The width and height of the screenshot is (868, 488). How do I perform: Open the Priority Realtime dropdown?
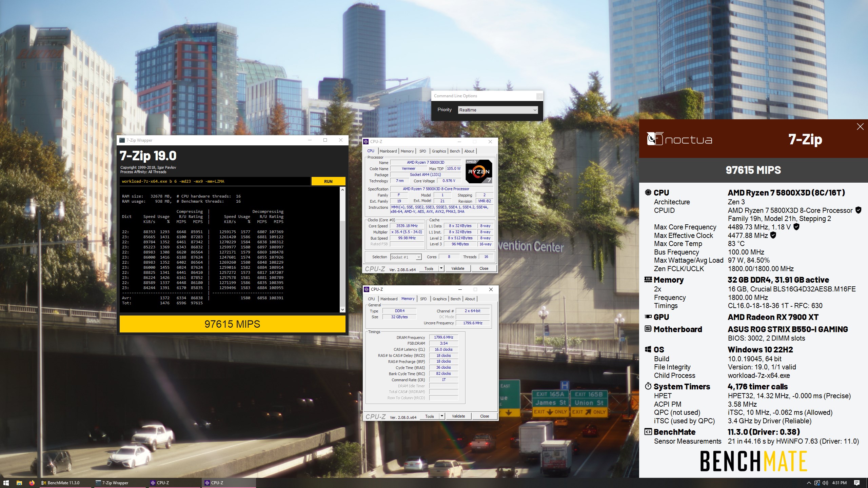[498, 110]
